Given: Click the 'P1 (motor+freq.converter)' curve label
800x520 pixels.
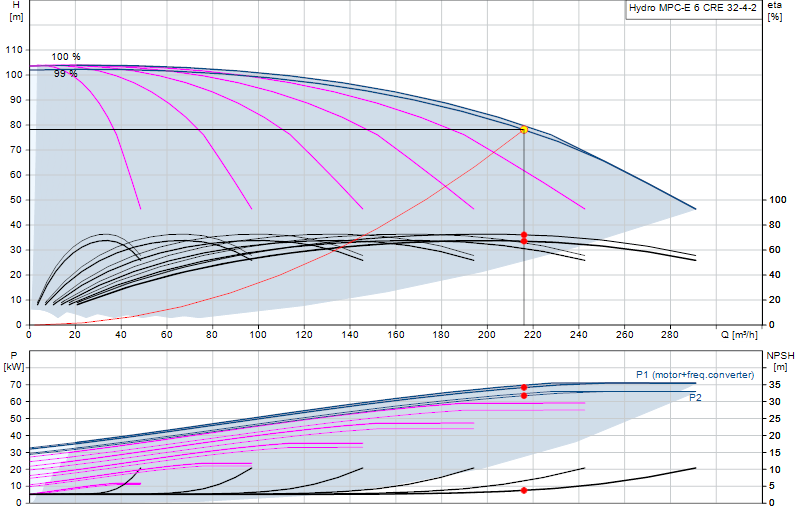Looking at the screenshot, I should coord(695,375).
